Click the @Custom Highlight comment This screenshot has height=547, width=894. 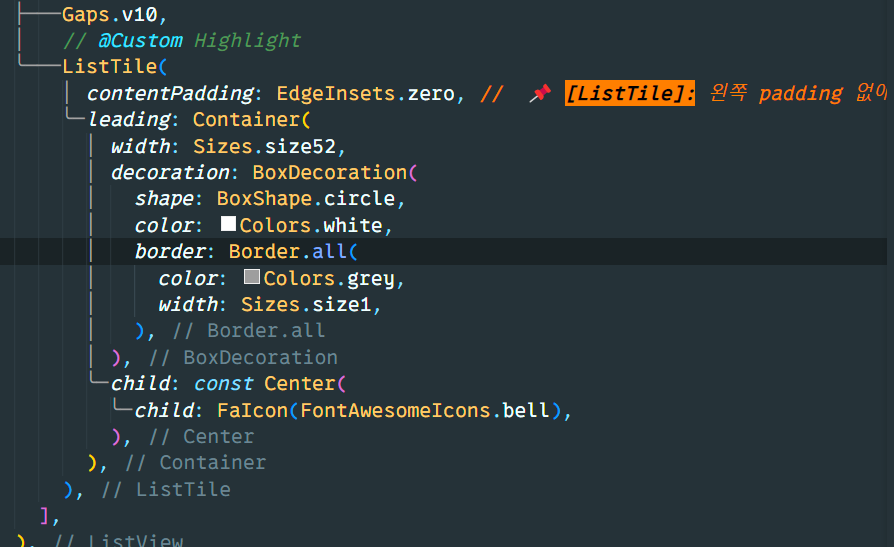(x=182, y=40)
